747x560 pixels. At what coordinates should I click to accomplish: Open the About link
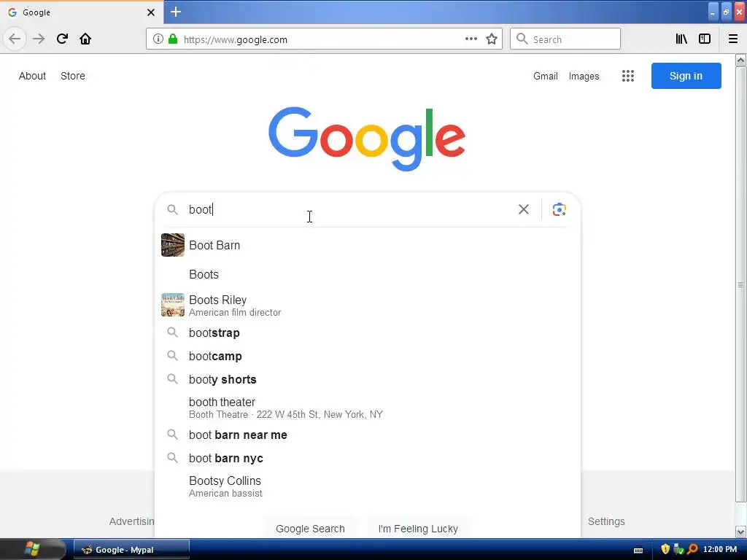click(32, 76)
